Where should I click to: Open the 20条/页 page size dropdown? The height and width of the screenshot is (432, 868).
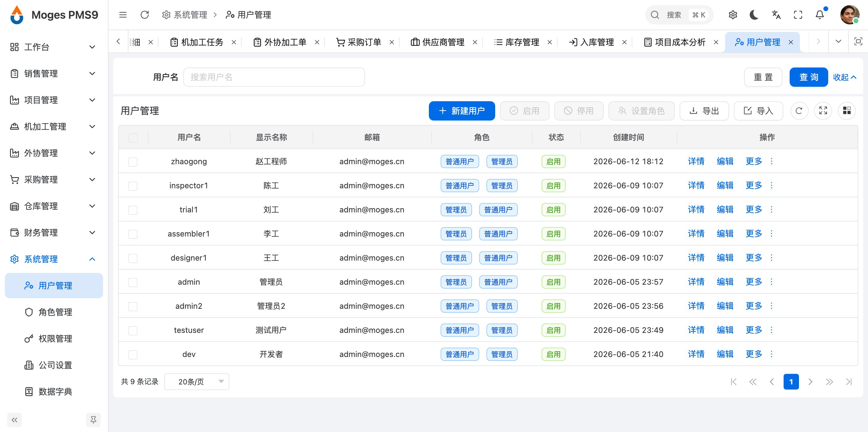(x=197, y=381)
